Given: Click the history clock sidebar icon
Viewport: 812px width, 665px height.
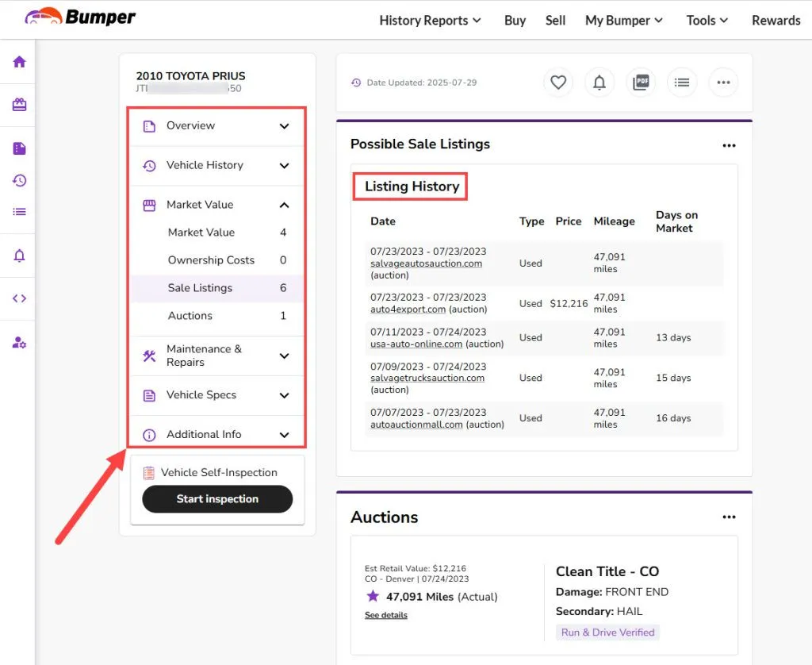Looking at the screenshot, I should [x=19, y=180].
